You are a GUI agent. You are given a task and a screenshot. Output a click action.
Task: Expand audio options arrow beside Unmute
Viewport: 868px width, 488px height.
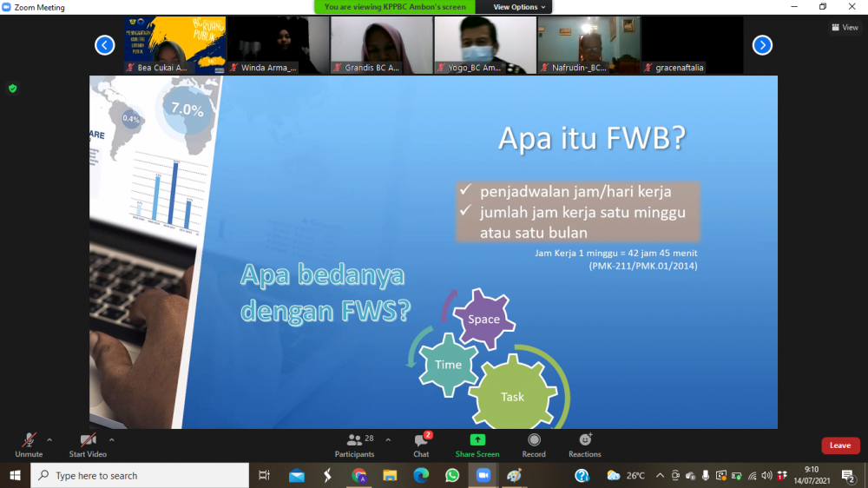click(x=49, y=439)
